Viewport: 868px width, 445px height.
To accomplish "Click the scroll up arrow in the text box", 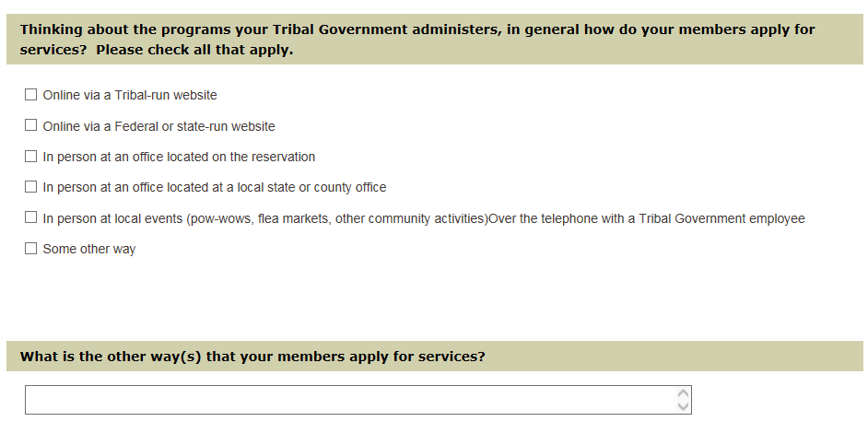I will (683, 393).
